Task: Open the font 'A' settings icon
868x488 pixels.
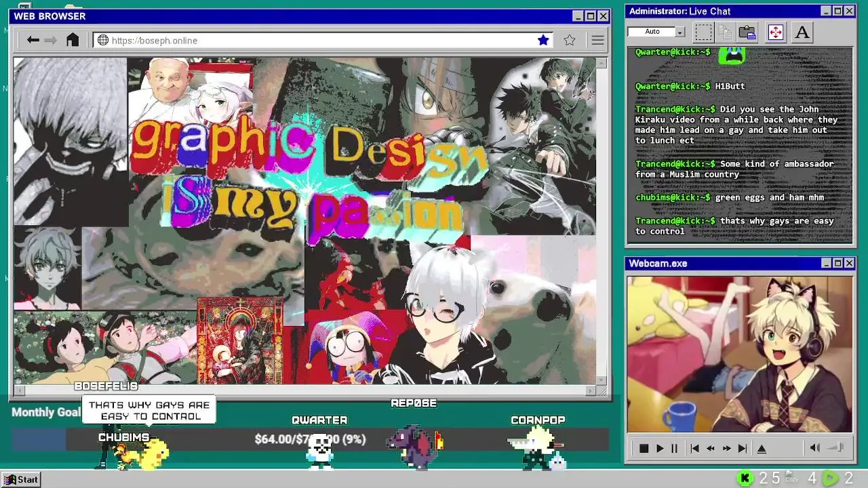Action: click(802, 32)
